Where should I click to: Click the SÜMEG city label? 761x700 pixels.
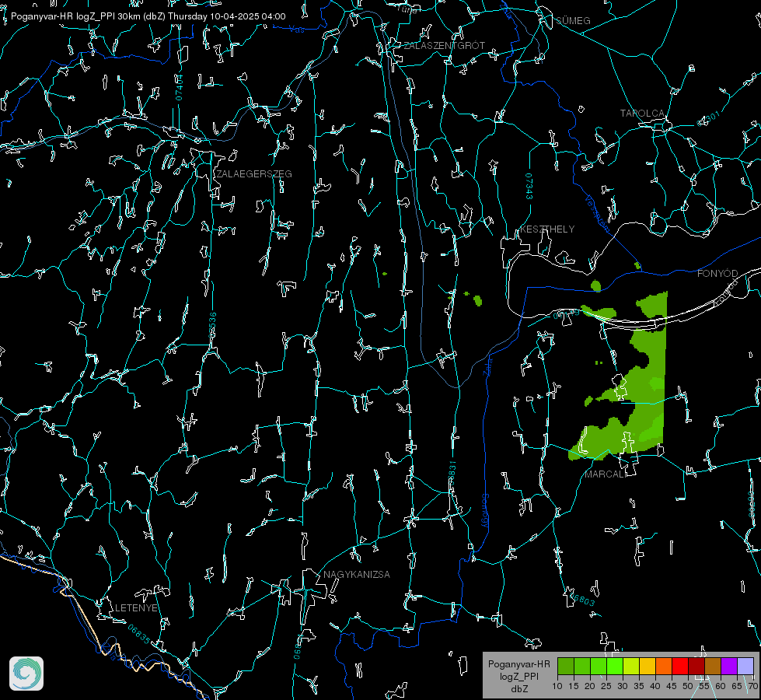coord(573,20)
